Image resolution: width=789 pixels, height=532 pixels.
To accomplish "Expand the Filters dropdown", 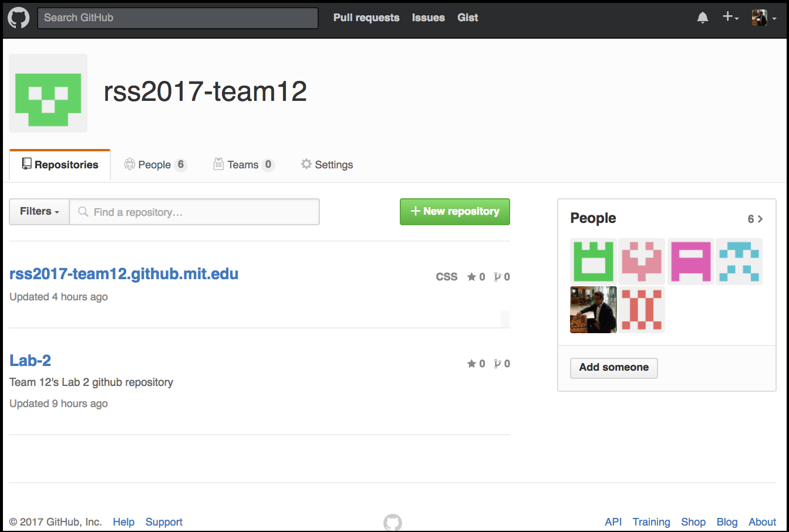I will coord(39,212).
